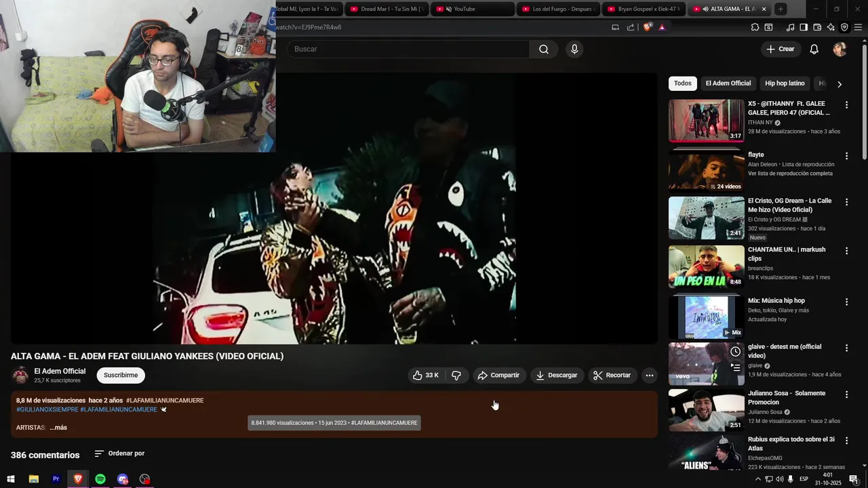Screen dimensions: 868x488
Task: Open a new browser tab
Action: [x=781, y=9]
